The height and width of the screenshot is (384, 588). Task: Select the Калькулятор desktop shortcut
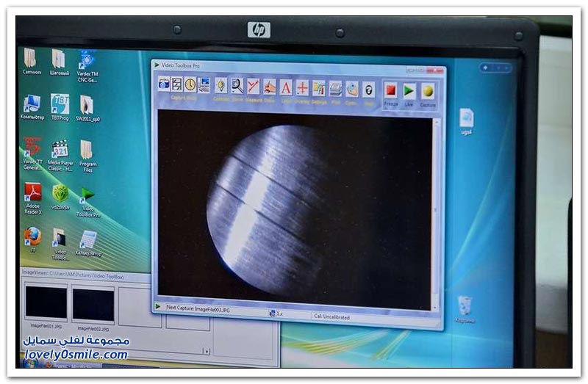(x=88, y=244)
